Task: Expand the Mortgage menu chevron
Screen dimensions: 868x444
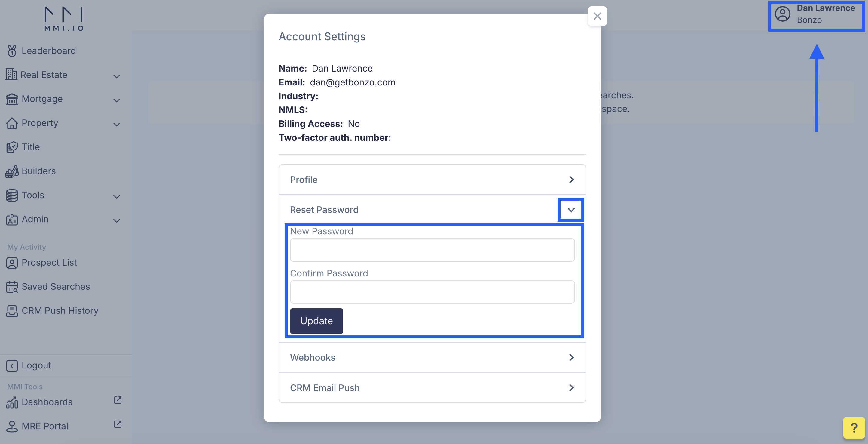Action: pyautogui.click(x=117, y=100)
